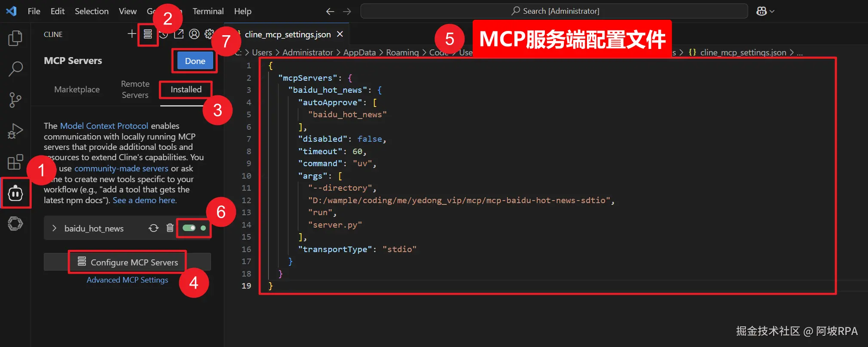Open the community-made servers link
The image size is (868, 347).
pyautogui.click(x=121, y=168)
